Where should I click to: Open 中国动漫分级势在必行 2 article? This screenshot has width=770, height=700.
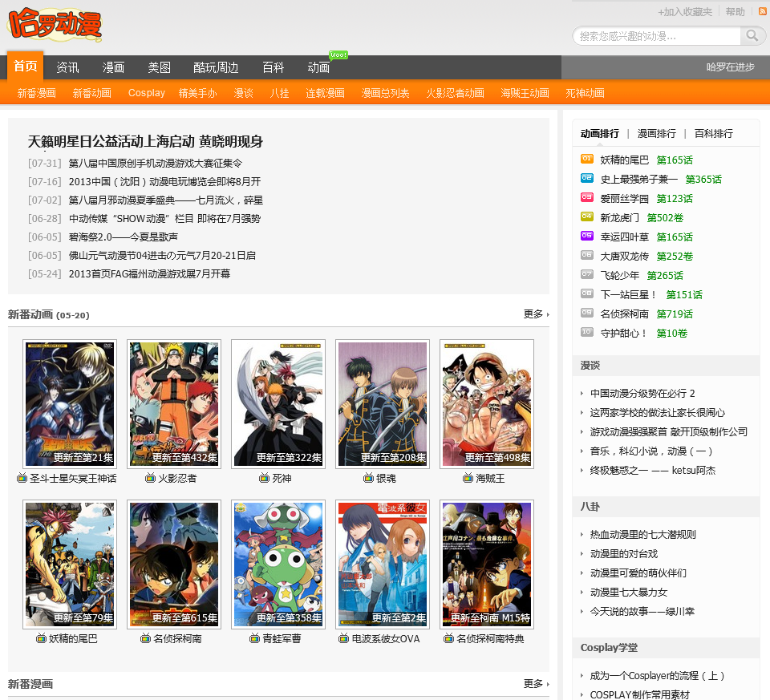coord(642,393)
